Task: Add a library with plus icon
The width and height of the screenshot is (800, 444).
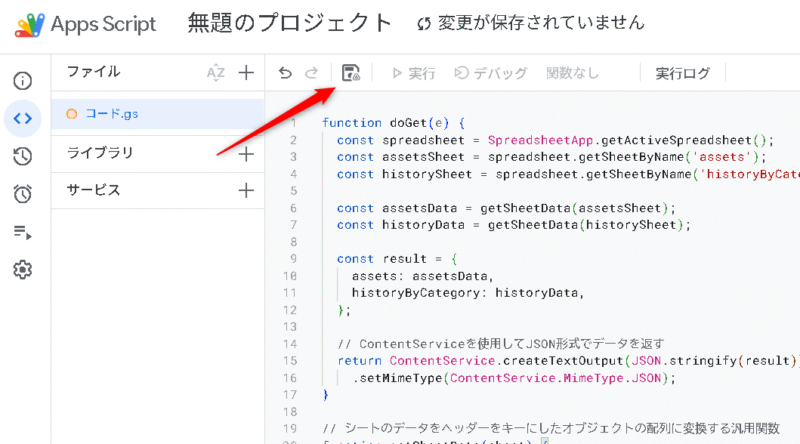Action: [x=246, y=153]
